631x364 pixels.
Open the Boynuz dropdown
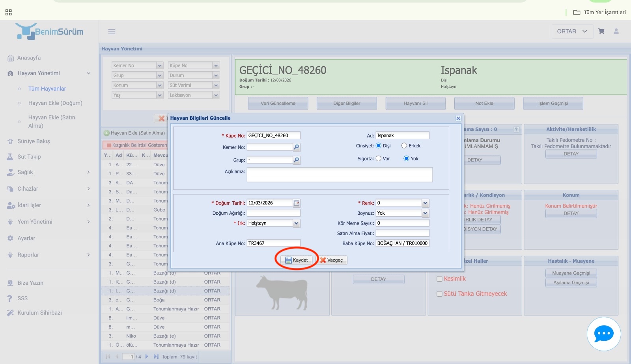coord(425,213)
